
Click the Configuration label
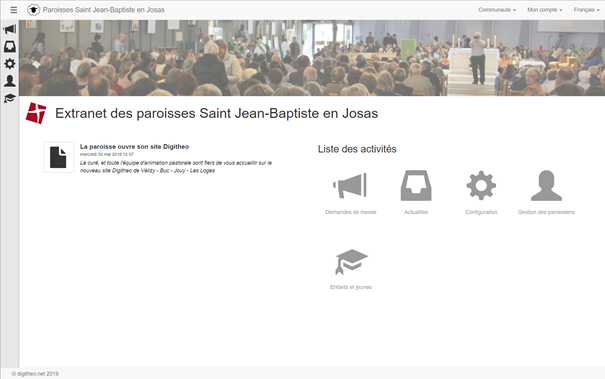pos(481,212)
